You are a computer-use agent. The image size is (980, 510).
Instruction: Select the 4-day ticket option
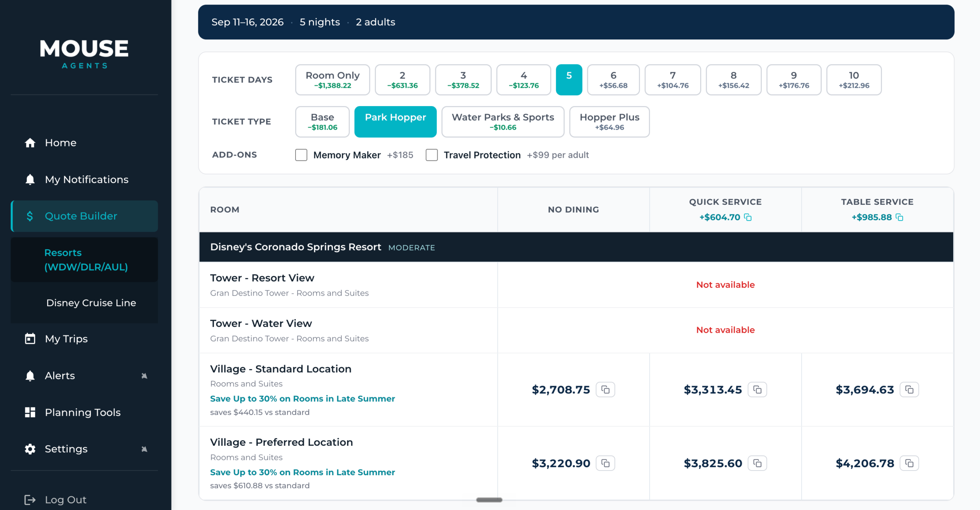(524, 80)
